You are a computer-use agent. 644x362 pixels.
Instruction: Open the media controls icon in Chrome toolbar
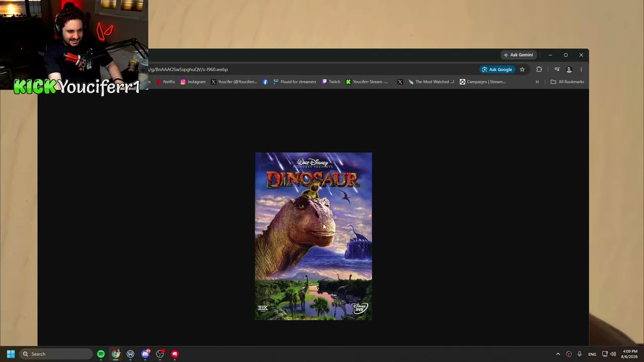pos(557,69)
